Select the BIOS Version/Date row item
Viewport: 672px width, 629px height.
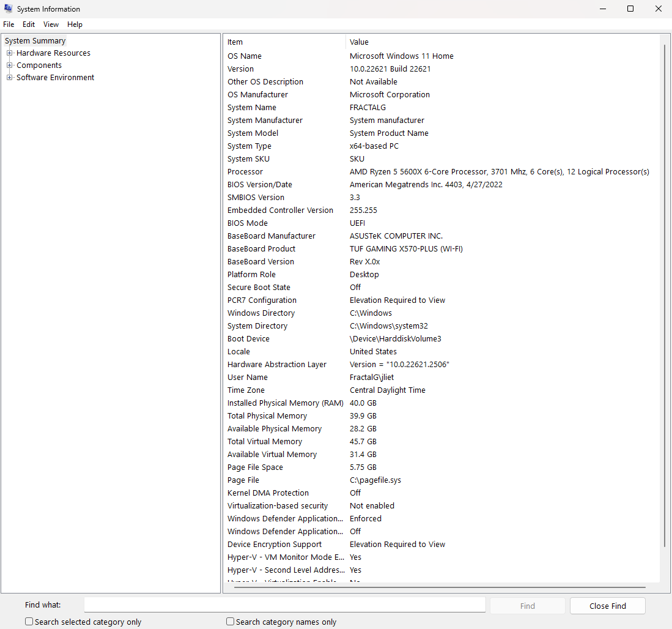[x=260, y=185]
